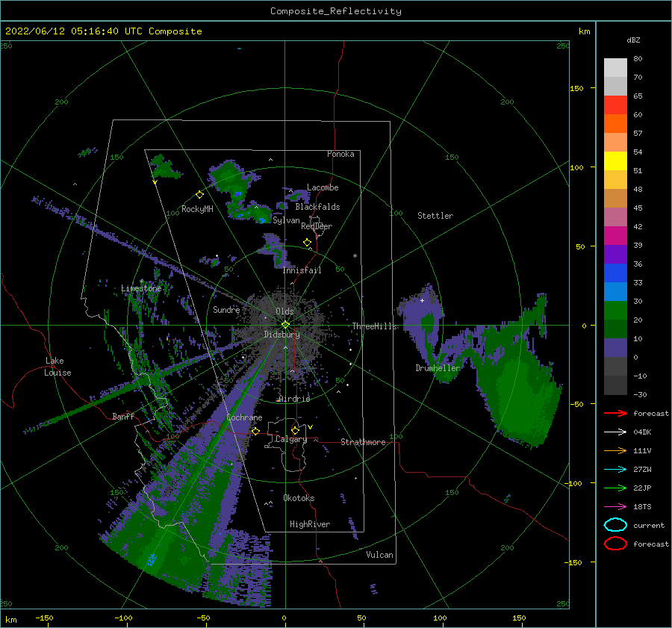Click the Banff town label
The image size is (672, 628).
tap(123, 416)
